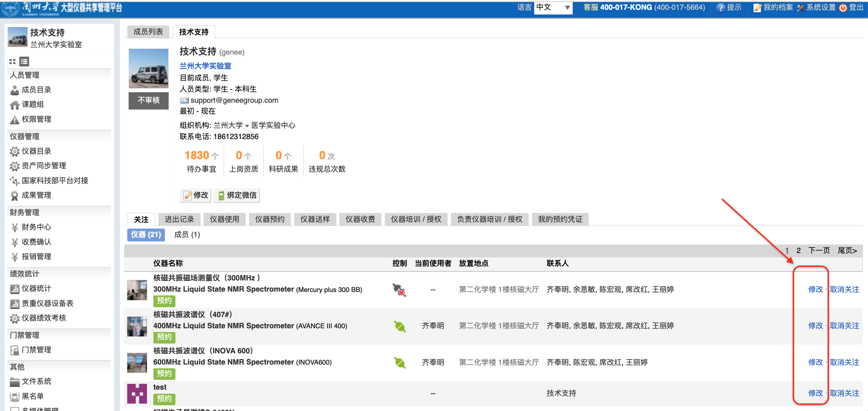Open 文件系统 folder icon

point(15,382)
